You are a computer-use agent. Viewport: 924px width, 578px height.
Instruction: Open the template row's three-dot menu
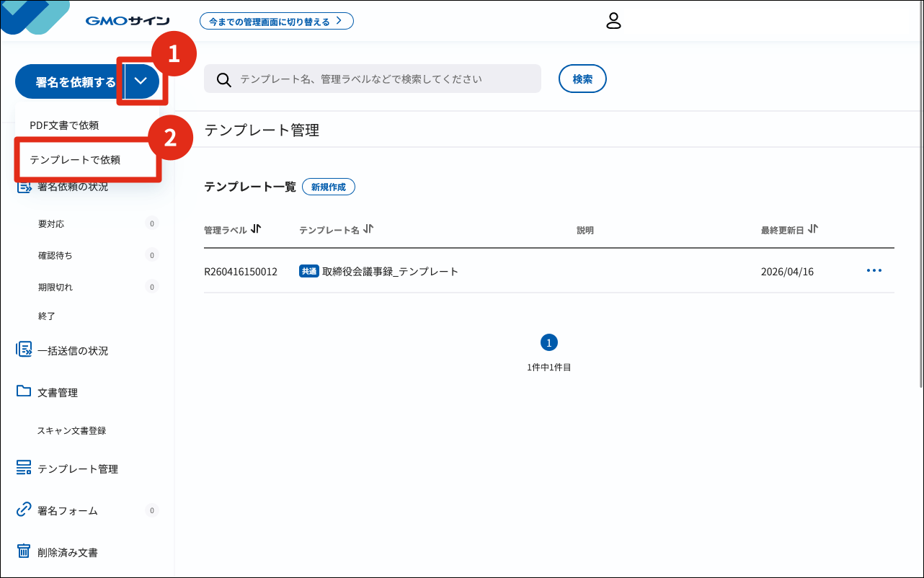coord(874,270)
